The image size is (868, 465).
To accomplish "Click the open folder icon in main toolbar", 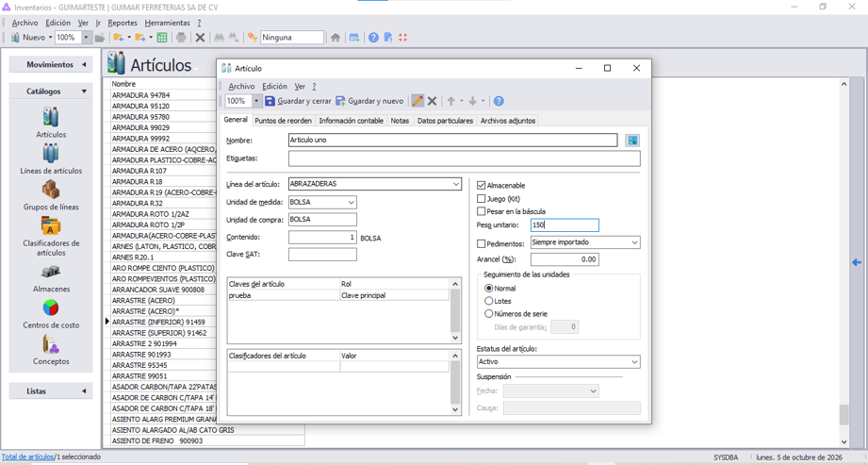I will coord(100,38).
